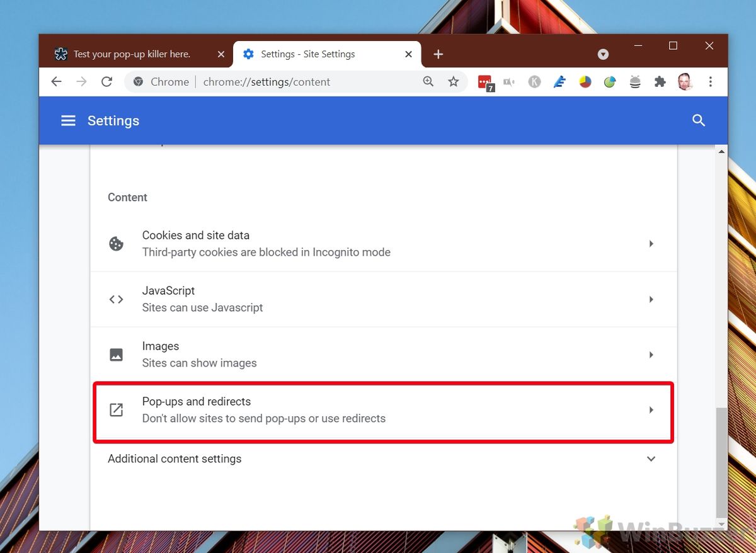The width and height of the screenshot is (756, 553).
Task: Open the Settings hamburger menu
Action: click(x=68, y=121)
